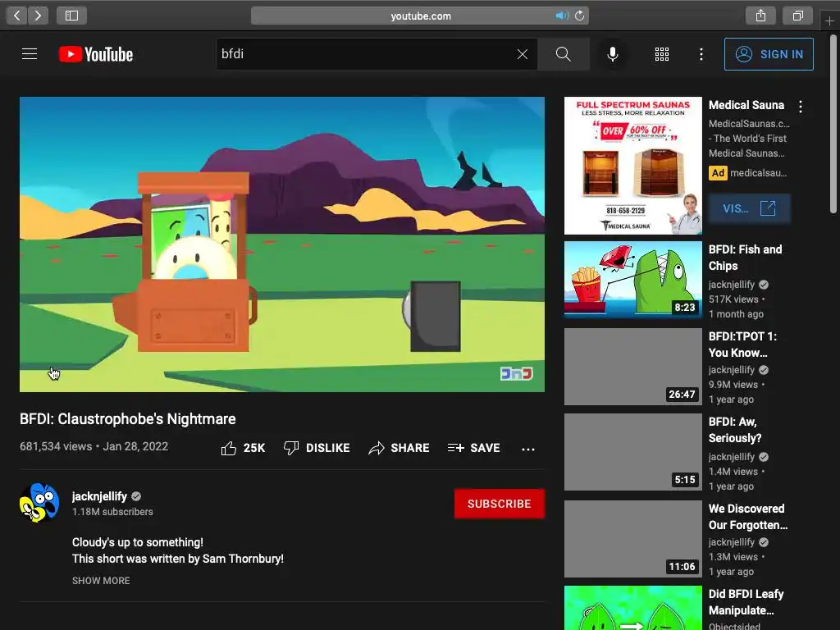Open the BFDI: Aw, Seriously? title

735,430
